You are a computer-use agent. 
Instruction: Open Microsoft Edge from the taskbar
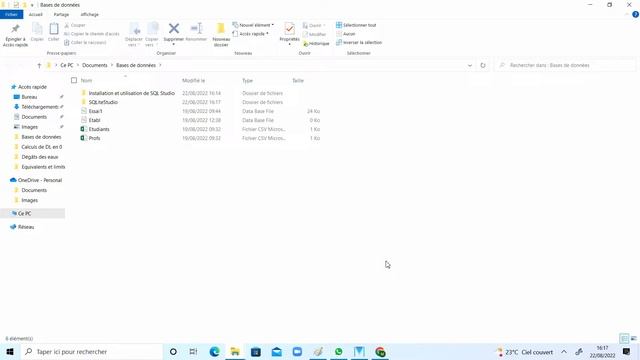pyautogui.click(x=214, y=351)
